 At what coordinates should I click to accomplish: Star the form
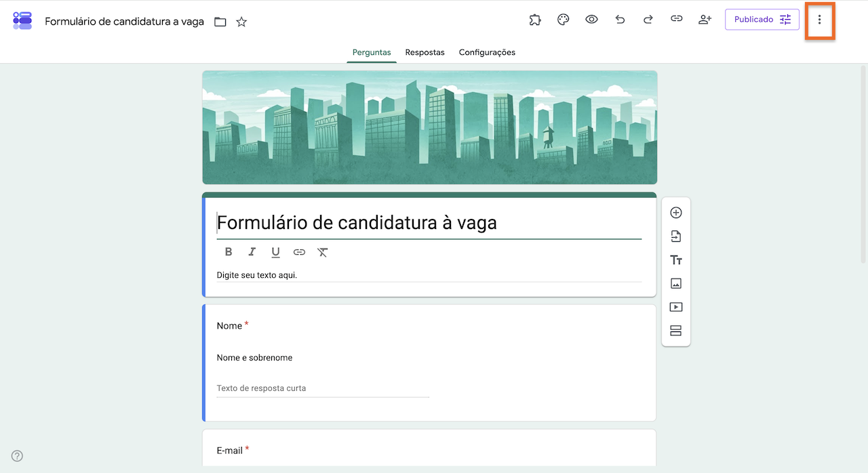point(241,22)
